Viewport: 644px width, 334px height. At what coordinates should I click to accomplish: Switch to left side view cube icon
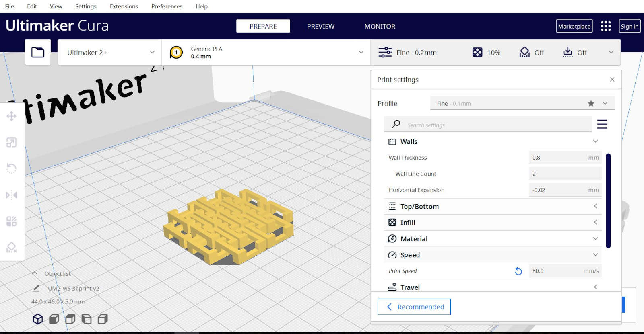pyautogui.click(x=87, y=319)
